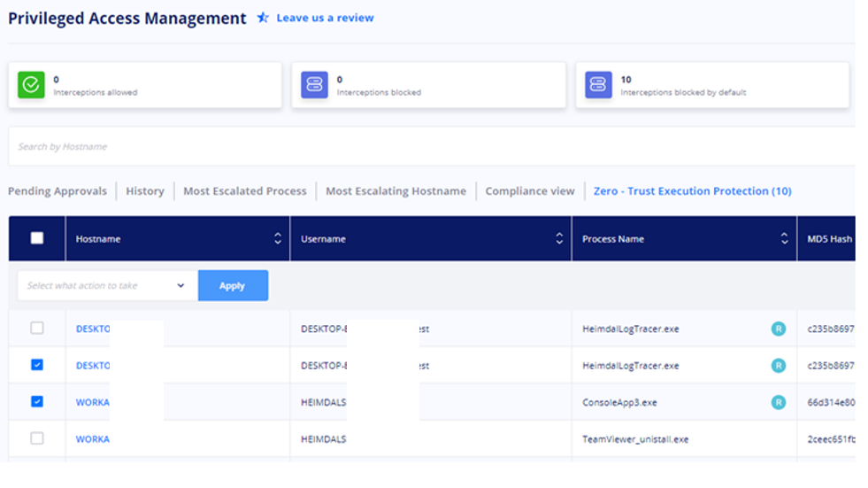Open WORKA hostname link in TeamViewer_unistall.exe row
868x488 pixels.
click(x=92, y=439)
